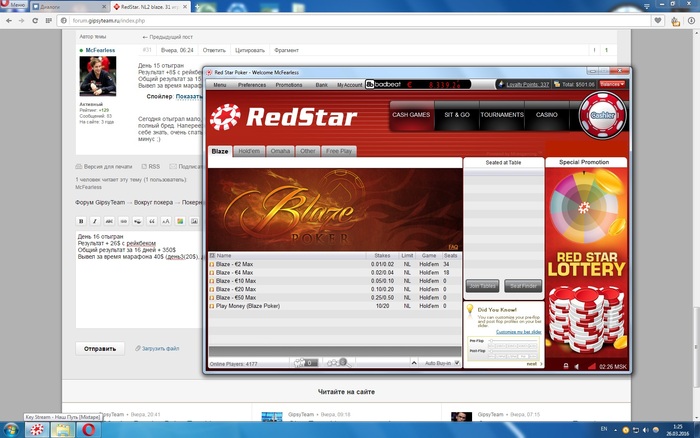Select the Omaha lobby tab

[280, 151]
